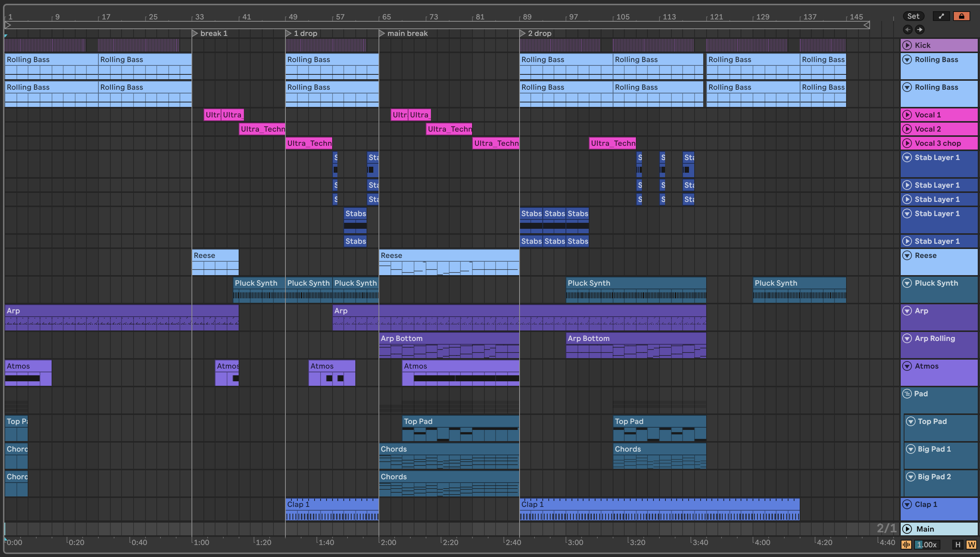This screenshot has height=557, width=980.
Task: Toggle the waveform zoom icon
Action: tap(906, 544)
